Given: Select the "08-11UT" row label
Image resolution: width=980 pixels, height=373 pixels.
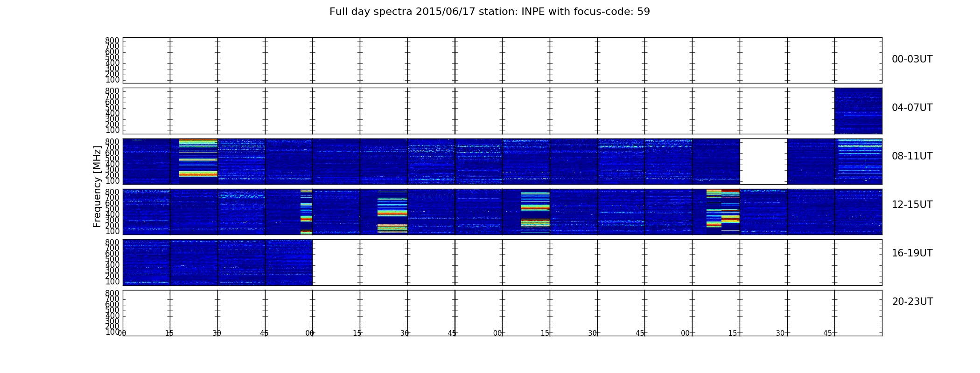Looking at the screenshot, I should tap(912, 156).
